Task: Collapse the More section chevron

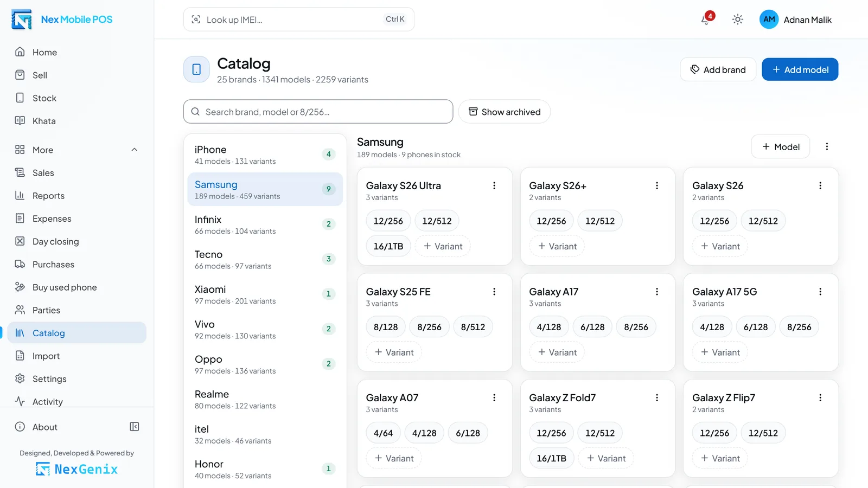Action: pyautogui.click(x=135, y=150)
